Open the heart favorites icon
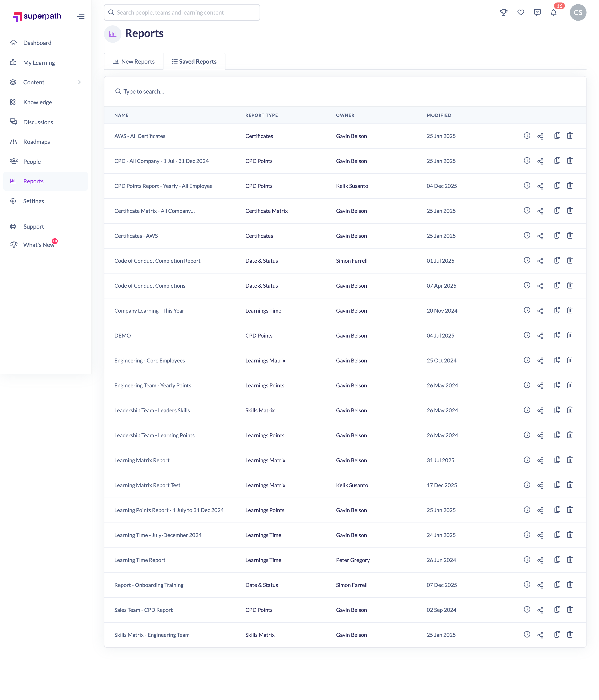This screenshot has height=700, width=599. click(x=521, y=12)
